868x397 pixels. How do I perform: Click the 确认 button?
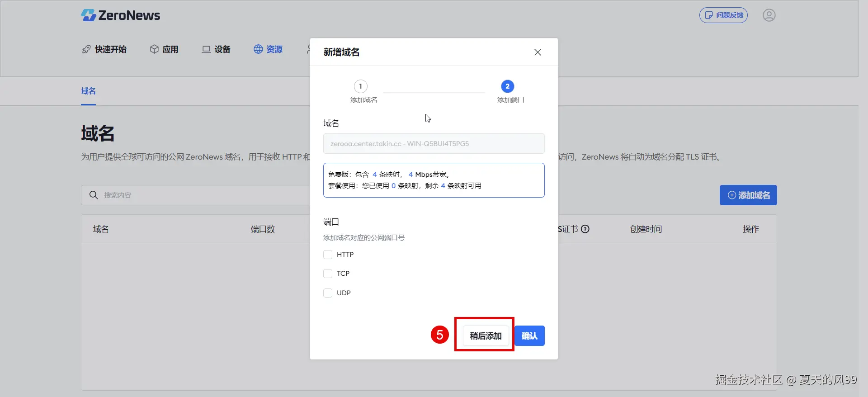tap(529, 336)
